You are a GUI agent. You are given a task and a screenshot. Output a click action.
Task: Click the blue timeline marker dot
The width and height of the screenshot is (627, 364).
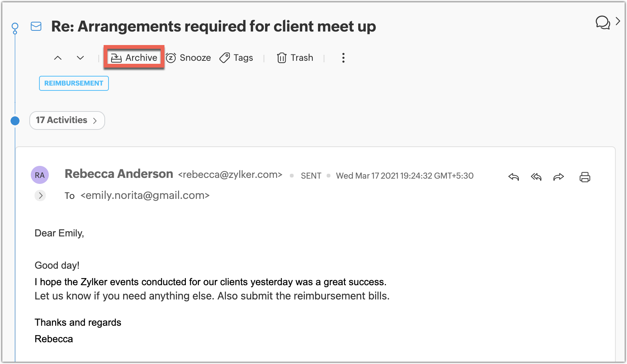15,121
